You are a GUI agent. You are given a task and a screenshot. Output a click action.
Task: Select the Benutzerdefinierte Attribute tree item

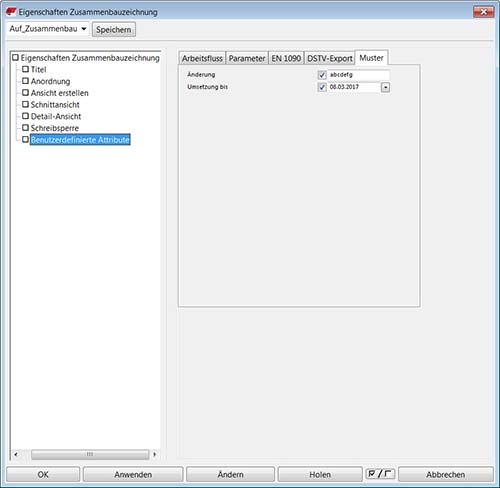coord(80,139)
